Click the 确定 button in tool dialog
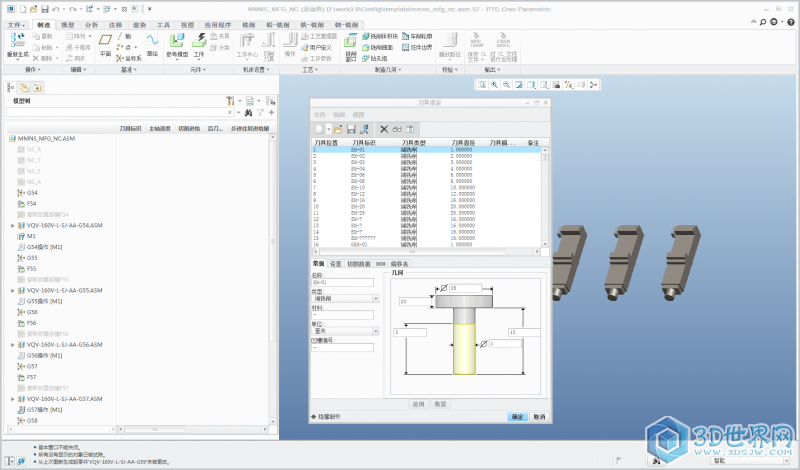This screenshot has width=800, height=470. [x=517, y=416]
